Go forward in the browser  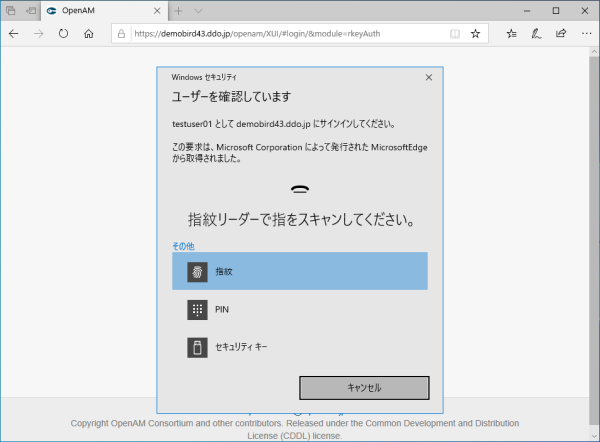tap(39, 34)
